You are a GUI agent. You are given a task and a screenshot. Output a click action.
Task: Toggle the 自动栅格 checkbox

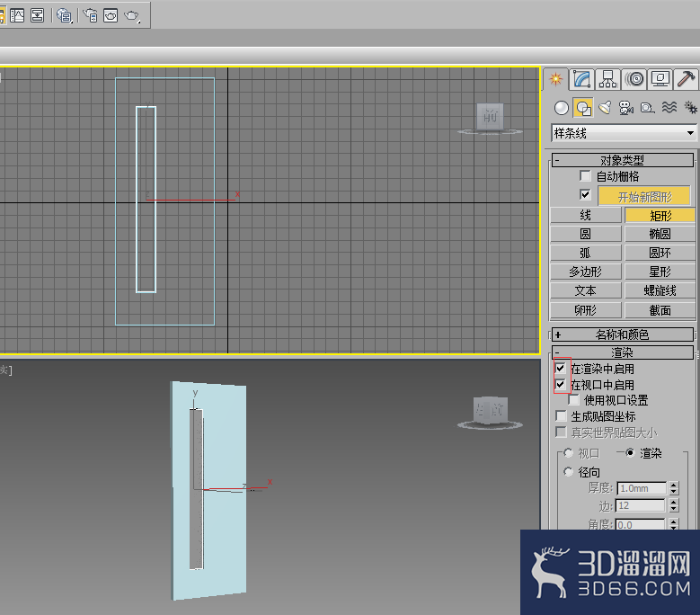585,176
